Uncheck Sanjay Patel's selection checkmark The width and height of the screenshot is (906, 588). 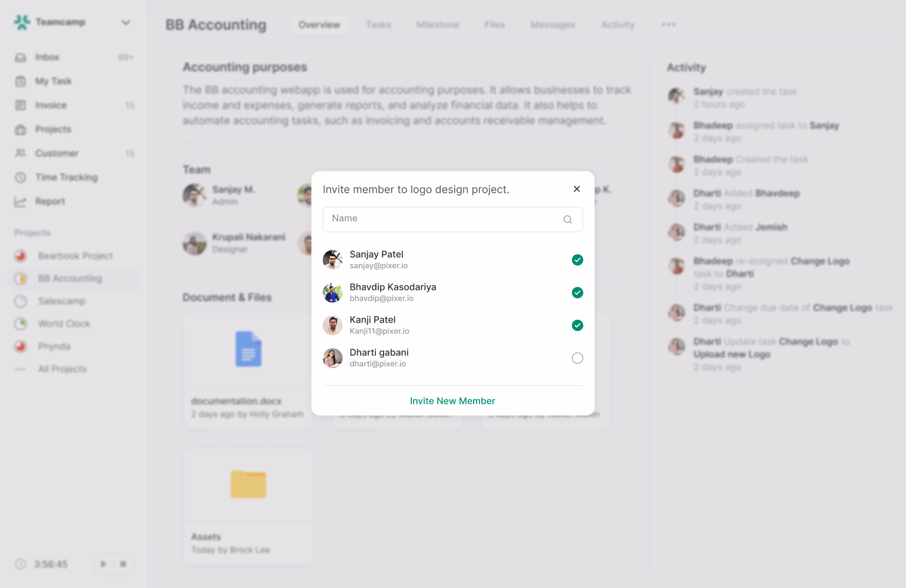pos(578,260)
